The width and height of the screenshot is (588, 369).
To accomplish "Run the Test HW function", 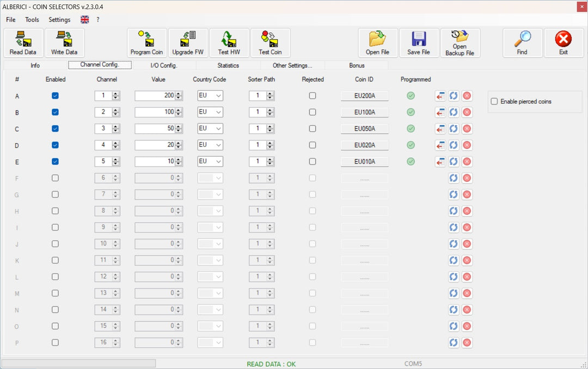I will pos(229,43).
